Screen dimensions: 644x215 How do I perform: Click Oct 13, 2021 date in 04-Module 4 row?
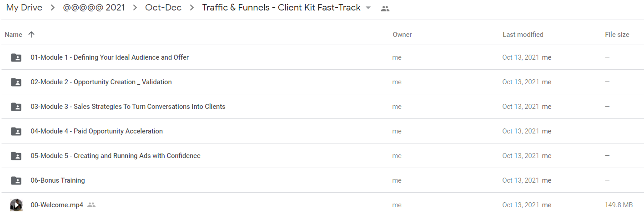pyautogui.click(x=521, y=131)
